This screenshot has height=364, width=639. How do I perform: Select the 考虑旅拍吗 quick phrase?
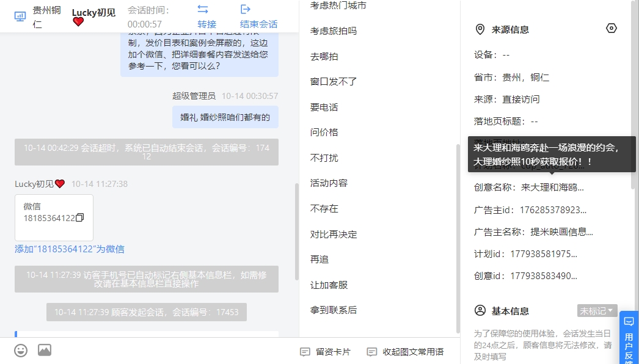334,31
